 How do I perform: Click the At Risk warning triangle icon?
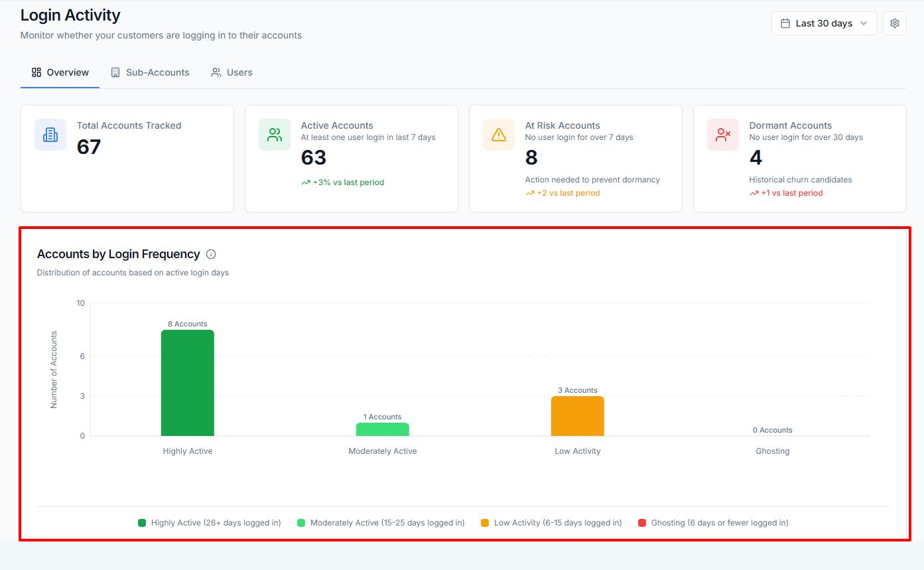[499, 135]
